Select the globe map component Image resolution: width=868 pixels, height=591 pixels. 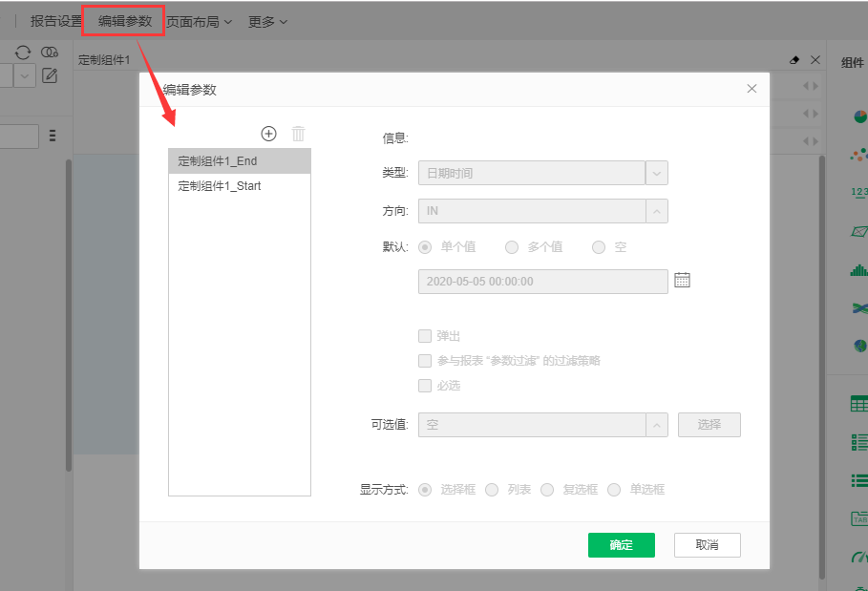click(x=859, y=346)
